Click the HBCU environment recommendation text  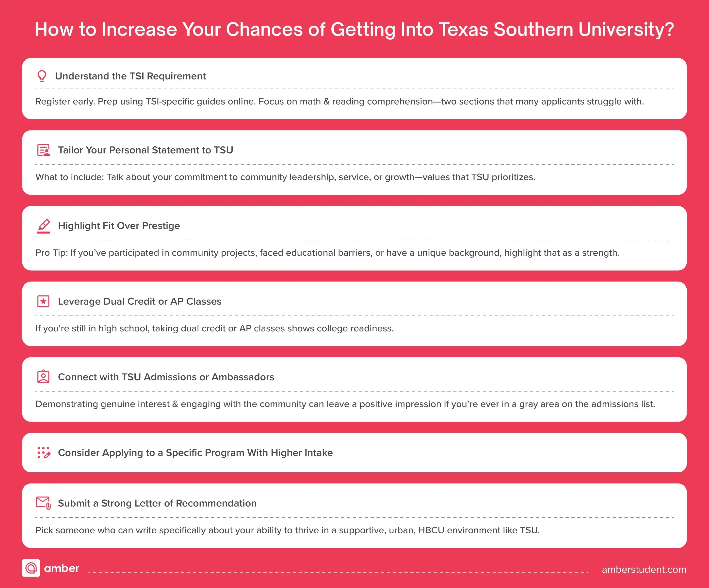click(x=288, y=530)
